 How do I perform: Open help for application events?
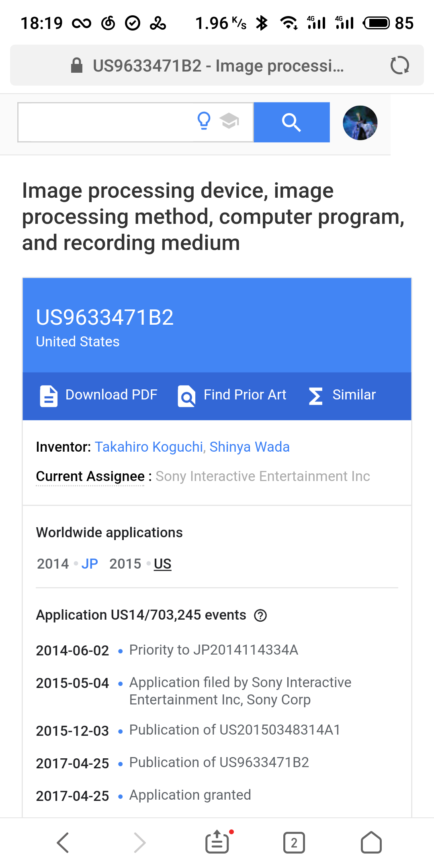(x=260, y=615)
